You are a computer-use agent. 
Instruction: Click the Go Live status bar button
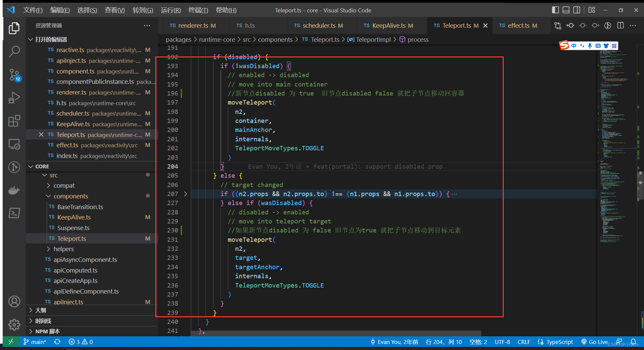[x=595, y=342]
